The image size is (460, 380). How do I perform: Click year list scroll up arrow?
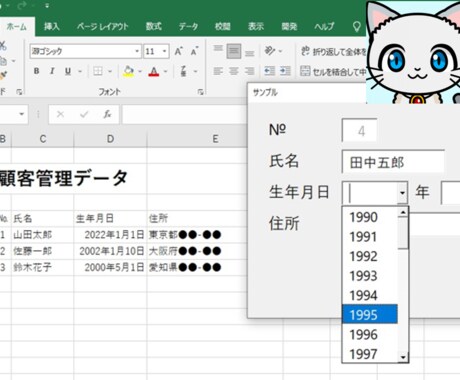click(403, 213)
